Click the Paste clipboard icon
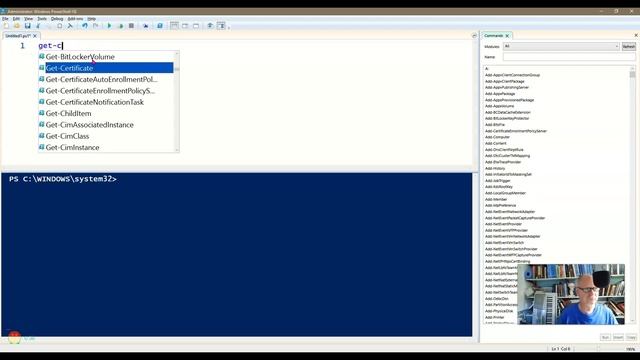Screen dimensions: 640x360 point(60,26)
